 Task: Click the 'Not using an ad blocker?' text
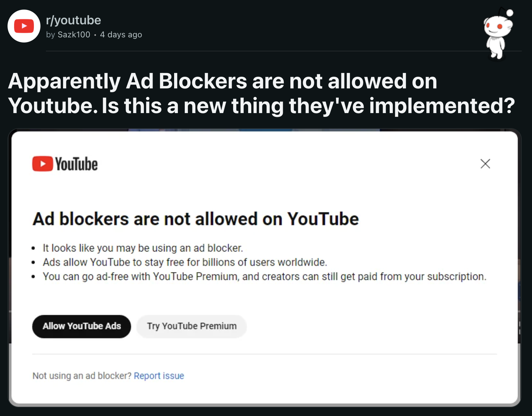click(x=82, y=376)
